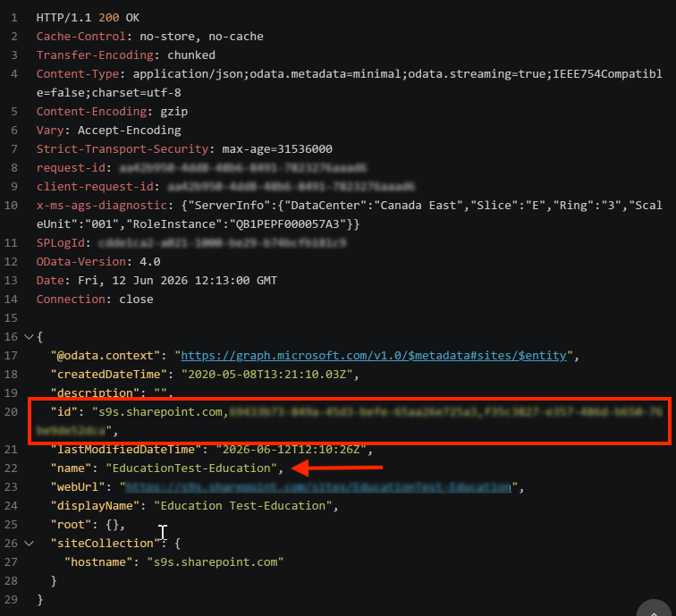Click the "2026-06-12T12:10:26Z" value
Viewport: 676px width, 616px height.
pyautogui.click(x=292, y=450)
